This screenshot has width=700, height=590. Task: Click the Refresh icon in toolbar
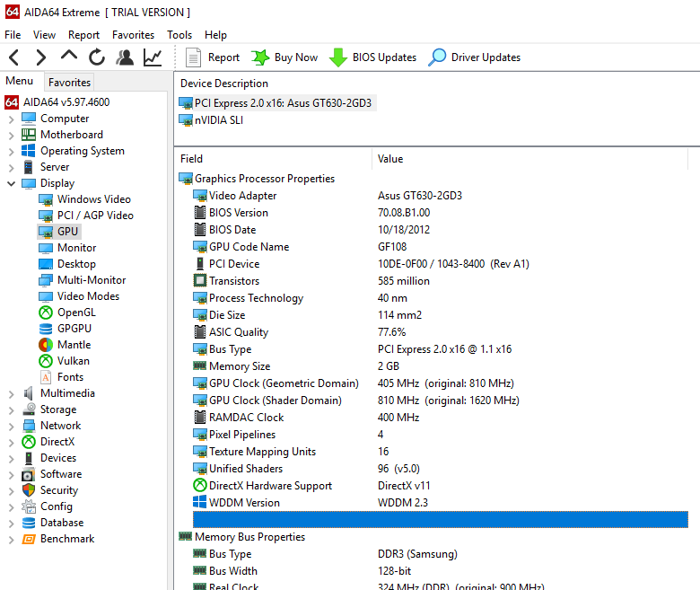click(x=97, y=57)
